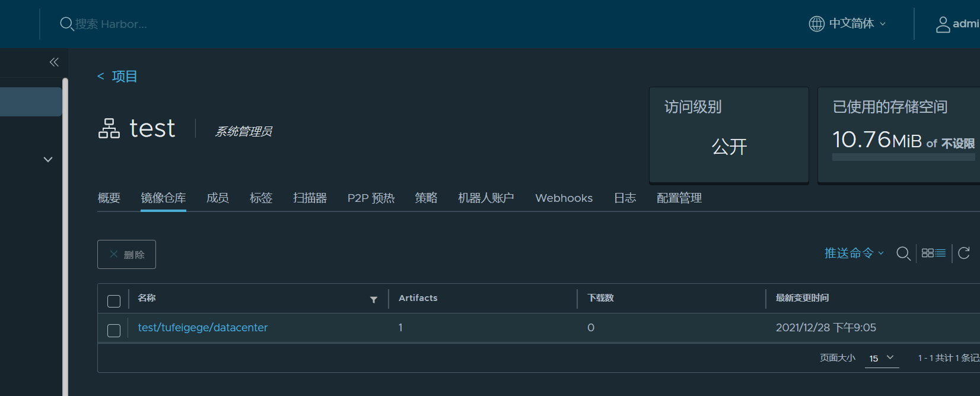
Task: Go to the 策略 tab
Action: tap(426, 198)
